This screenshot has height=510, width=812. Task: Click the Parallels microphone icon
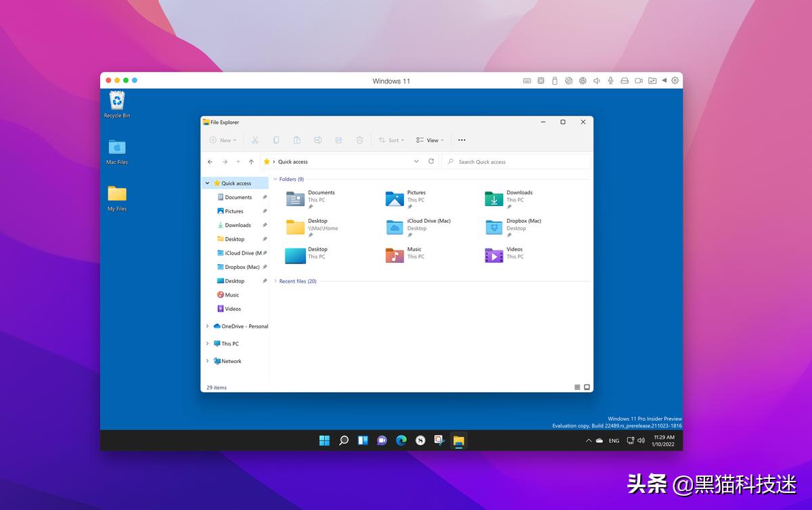[610, 80]
